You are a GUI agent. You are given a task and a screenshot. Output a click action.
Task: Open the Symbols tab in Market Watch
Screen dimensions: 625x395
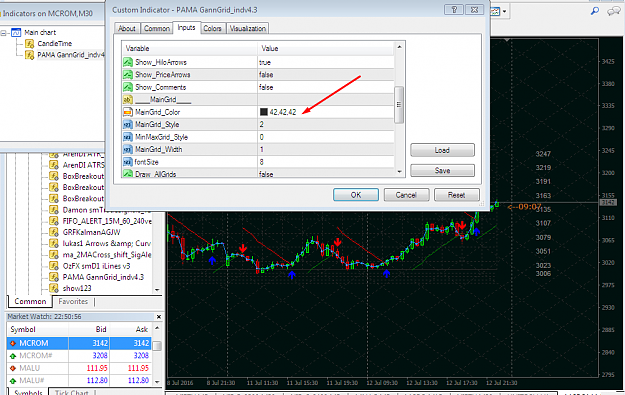[28, 392]
